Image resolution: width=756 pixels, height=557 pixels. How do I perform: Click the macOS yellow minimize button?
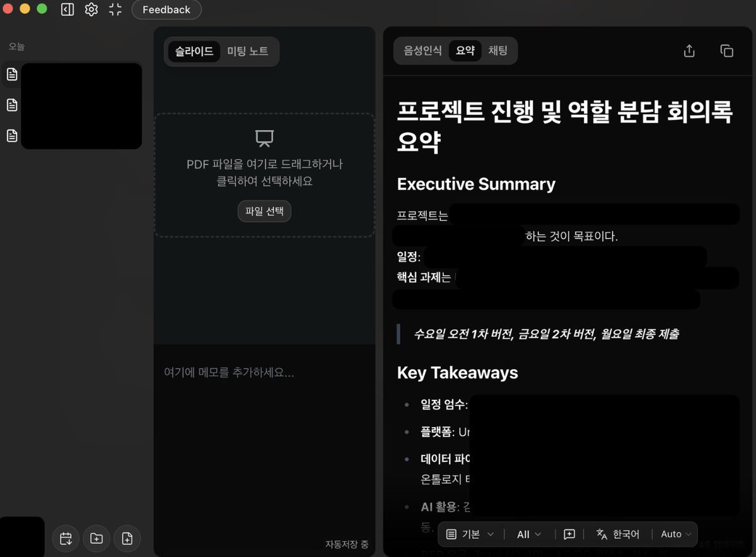coord(25,9)
